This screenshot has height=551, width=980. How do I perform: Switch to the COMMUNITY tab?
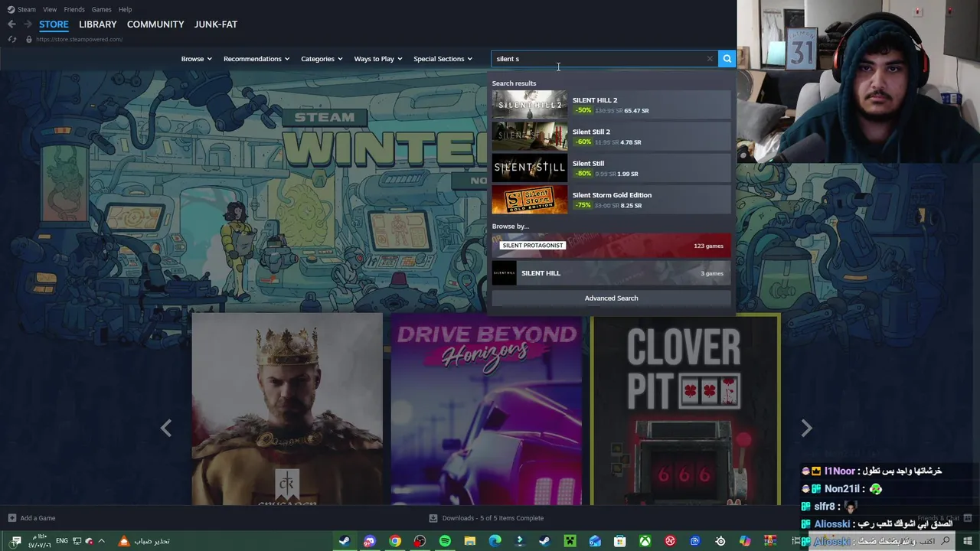click(155, 24)
